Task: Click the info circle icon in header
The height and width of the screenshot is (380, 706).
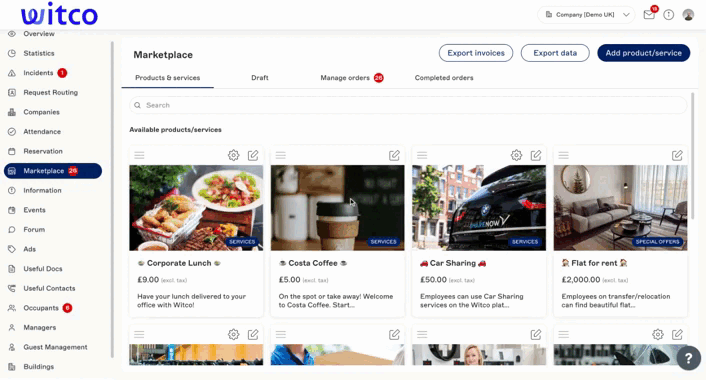Action: 669,15
